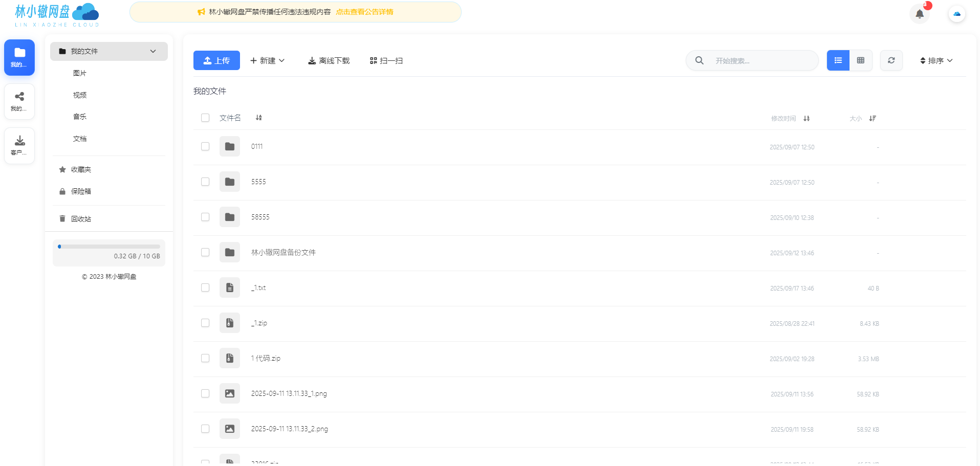
Task: Click the 扫一扫 scan icon
Action: click(x=373, y=60)
